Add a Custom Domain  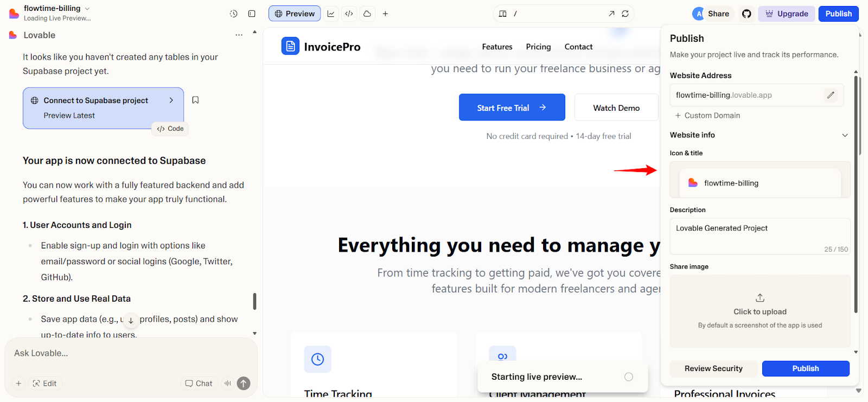(707, 116)
